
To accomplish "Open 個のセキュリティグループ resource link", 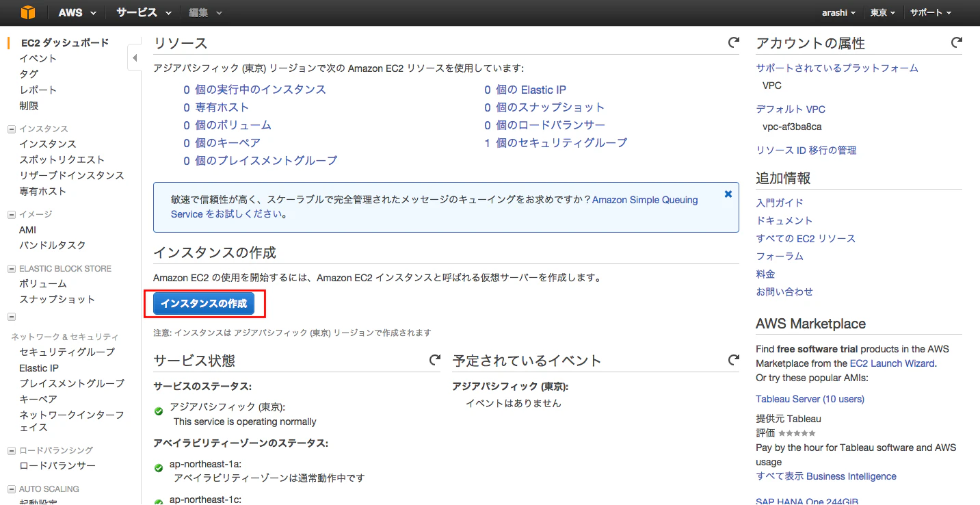I will (x=561, y=143).
